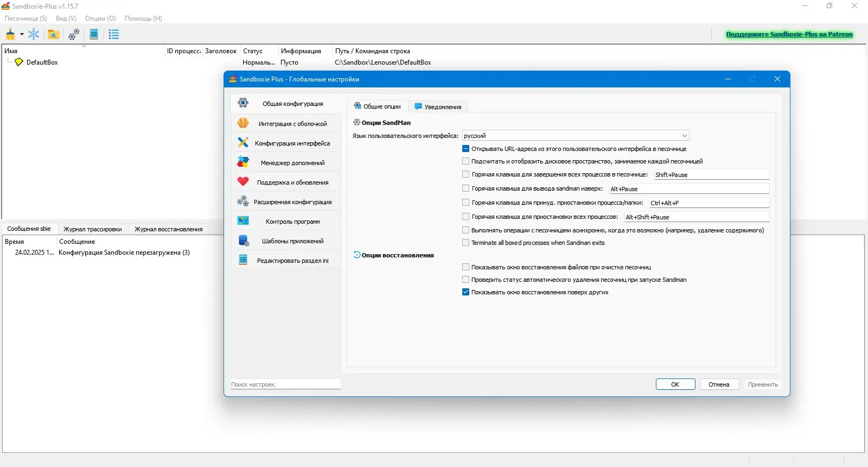Click the crossed tools icon for Конфигурация интерфейса
Image resolution: width=868 pixels, height=467 pixels.
[243, 143]
